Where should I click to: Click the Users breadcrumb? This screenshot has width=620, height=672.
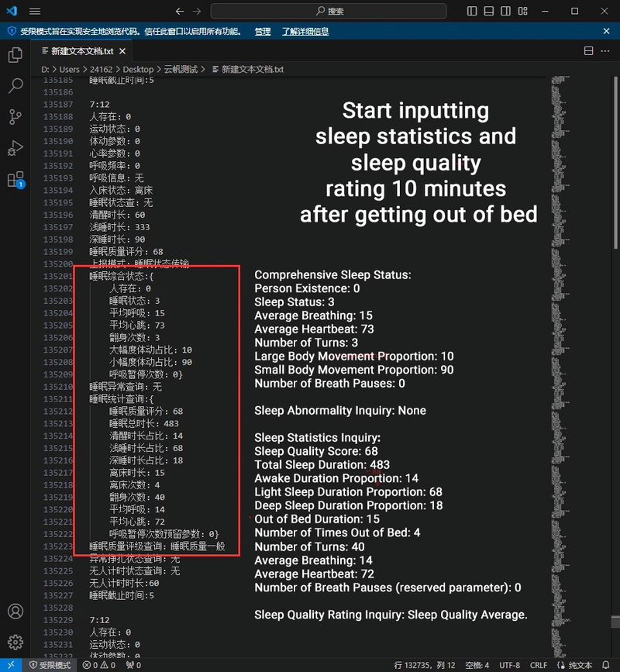(70, 70)
